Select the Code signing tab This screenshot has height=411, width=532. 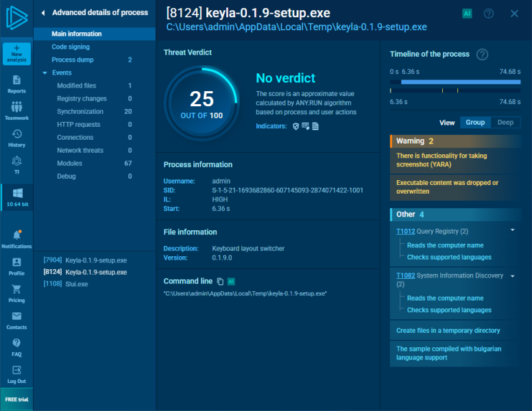coord(71,47)
